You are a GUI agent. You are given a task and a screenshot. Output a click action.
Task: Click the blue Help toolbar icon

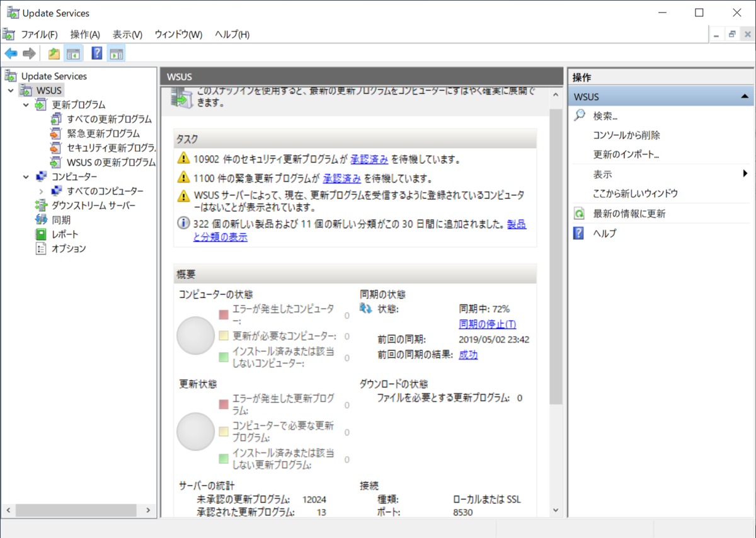[97, 54]
